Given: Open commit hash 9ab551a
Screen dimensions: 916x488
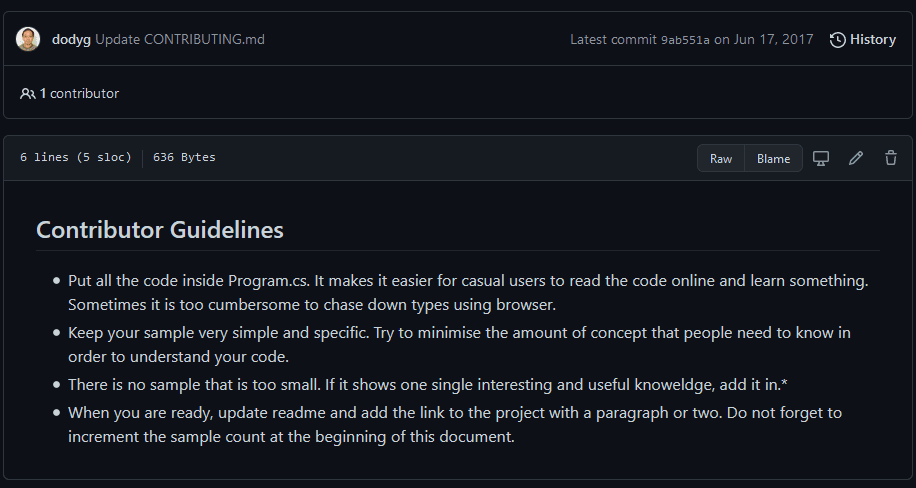Looking at the screenshot, I should pyautogui.click(x=685, y=40).
